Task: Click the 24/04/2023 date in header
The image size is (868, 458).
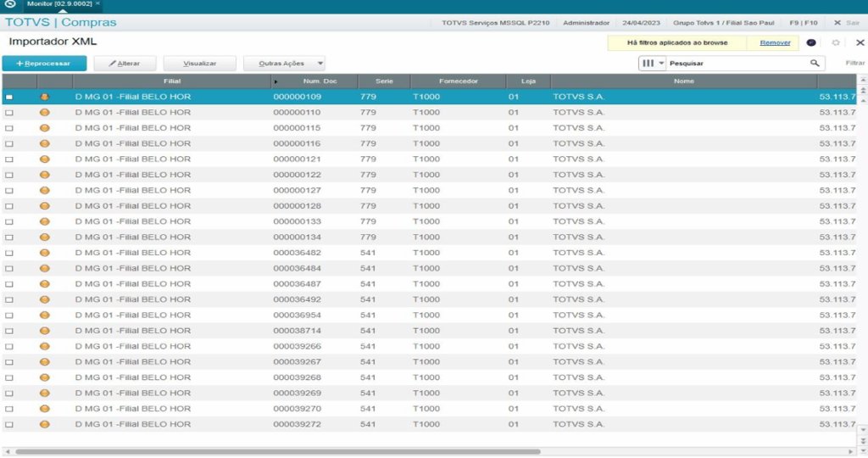Action: click(x=641, y=23)
